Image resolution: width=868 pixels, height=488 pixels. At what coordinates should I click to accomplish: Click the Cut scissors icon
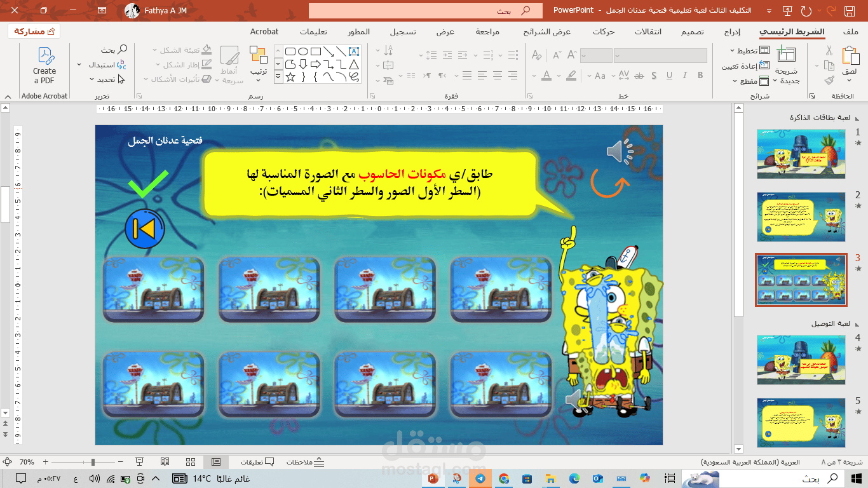coord(829,51)
